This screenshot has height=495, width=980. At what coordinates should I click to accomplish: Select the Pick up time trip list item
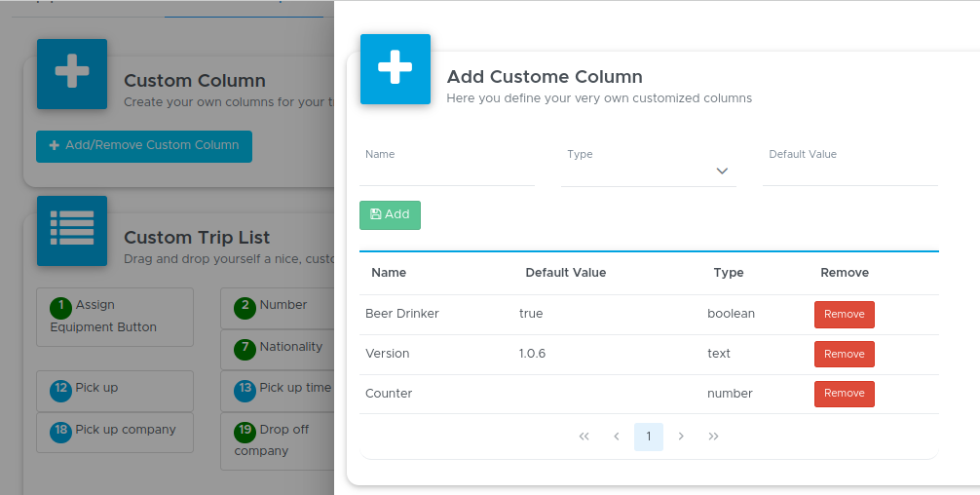(278, 392)
